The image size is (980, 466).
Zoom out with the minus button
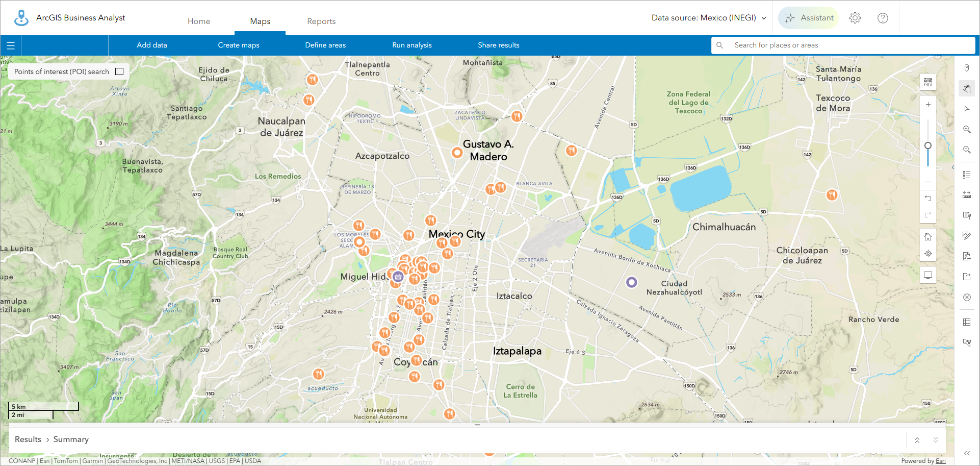point(928,182)
